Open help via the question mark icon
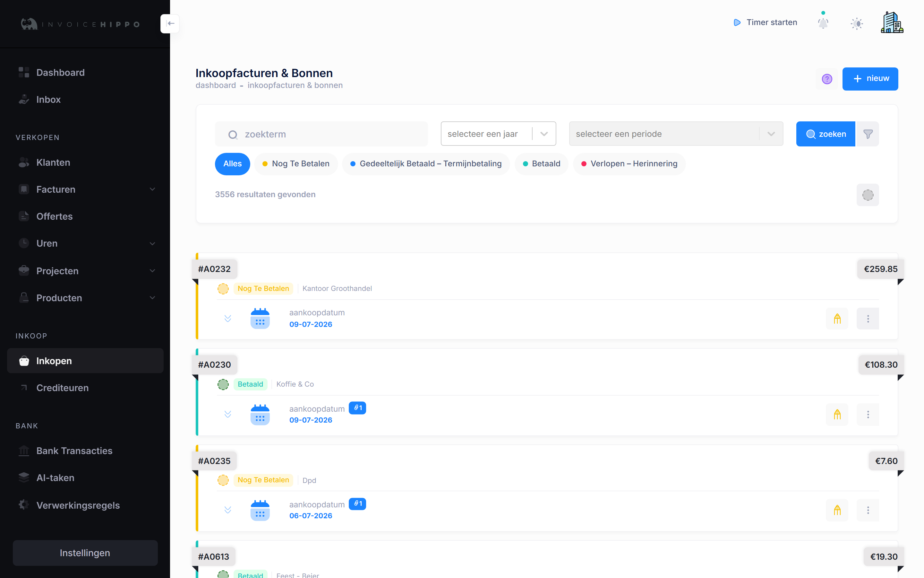This screenshot has height=578, width=924. [x=827, y=79]
